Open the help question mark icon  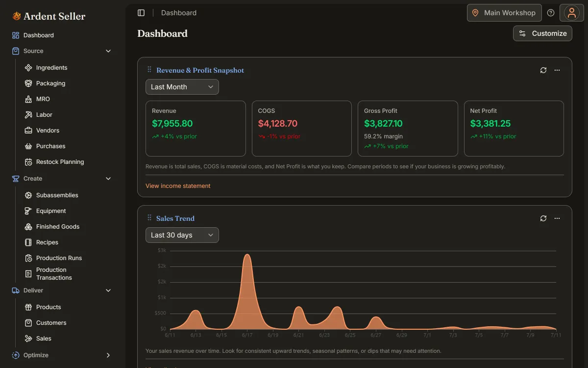point(551,13)
